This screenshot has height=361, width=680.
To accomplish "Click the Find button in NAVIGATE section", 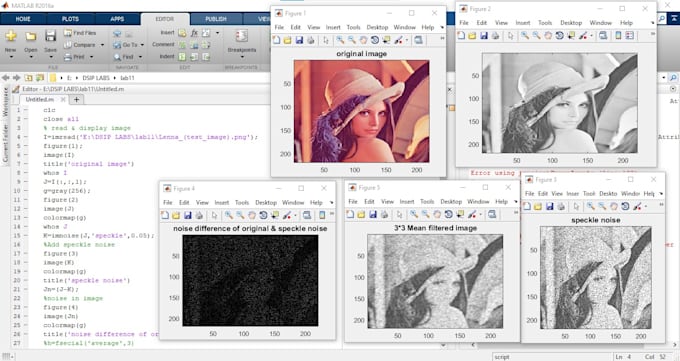I will (124, 57).
